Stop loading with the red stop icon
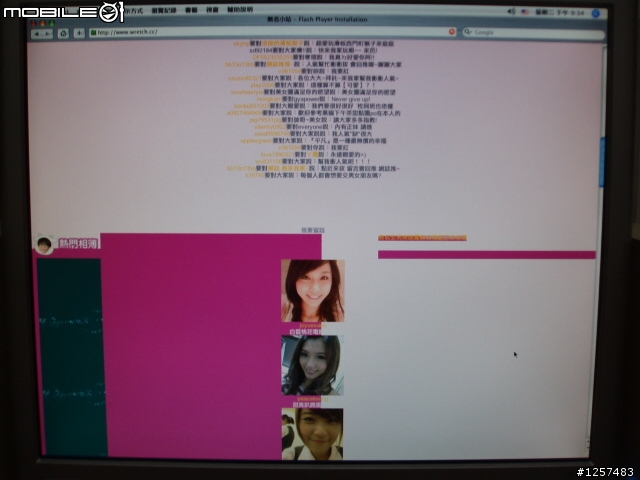This screenshot has height=480, width=640. point(451,32)
